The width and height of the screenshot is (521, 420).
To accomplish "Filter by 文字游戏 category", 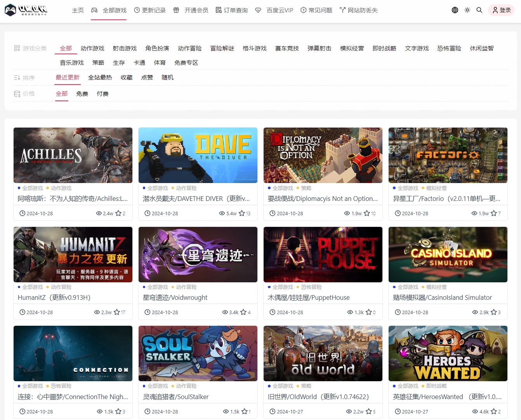I will pos(417,48).
